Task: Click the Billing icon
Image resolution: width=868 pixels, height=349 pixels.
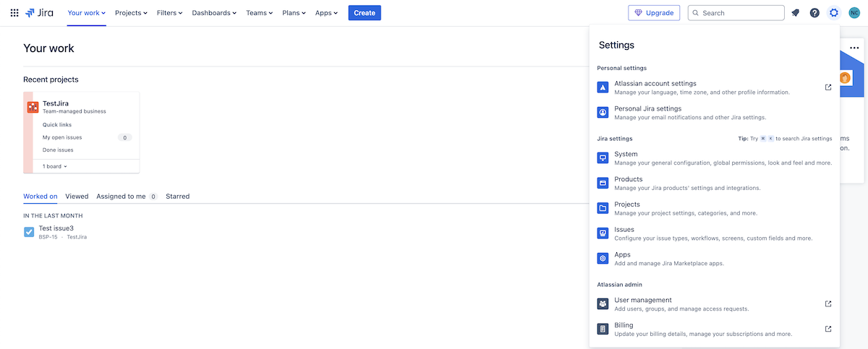Action: (x=603, y=329)
